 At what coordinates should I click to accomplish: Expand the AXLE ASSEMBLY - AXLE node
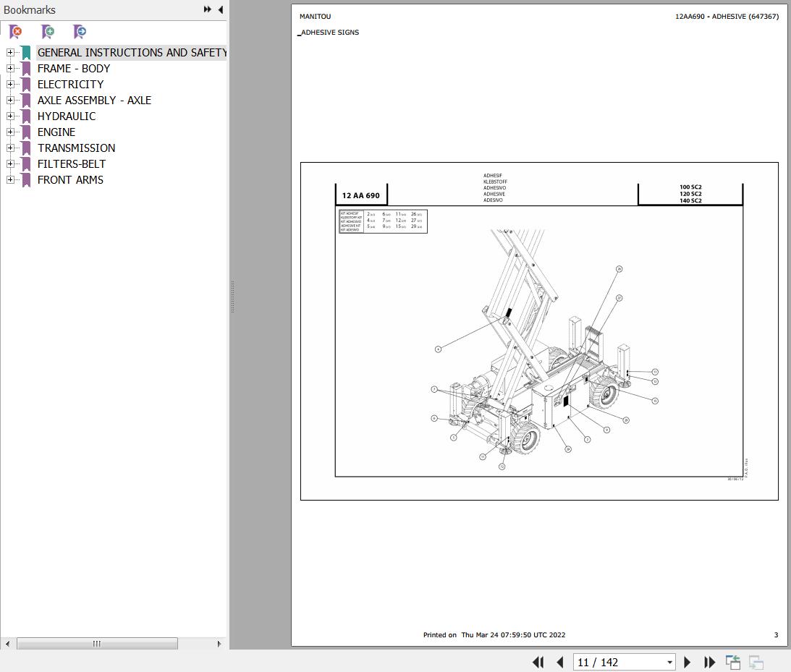[x=10, y=101]
